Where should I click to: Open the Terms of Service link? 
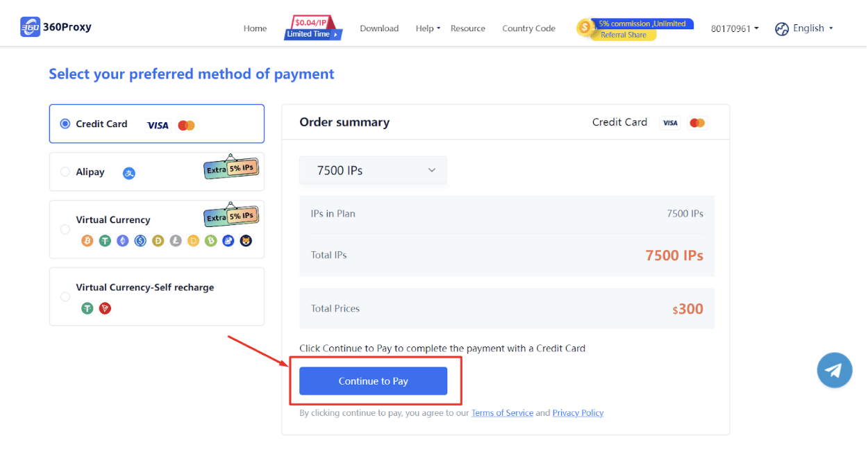pyautogui.click(x=502, y=413)
